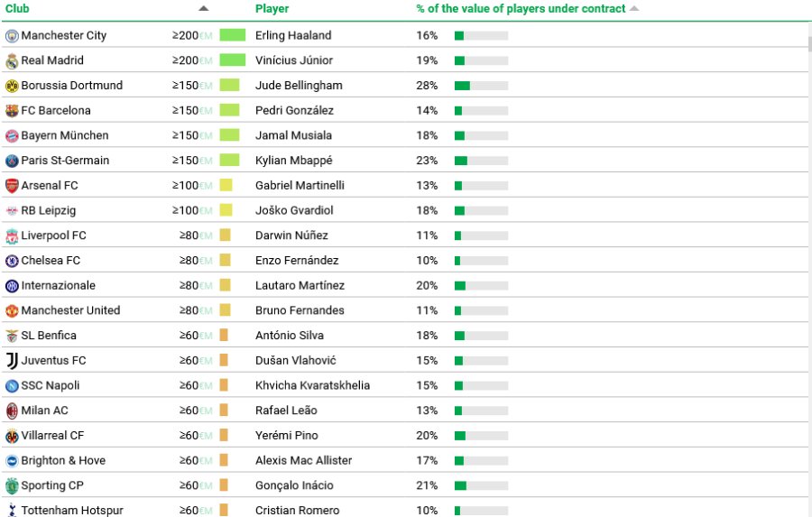This screenshot has height=517, width=812.
Task: Sort by percentage of contract value arrow
Action: click(x=634, y=8)
